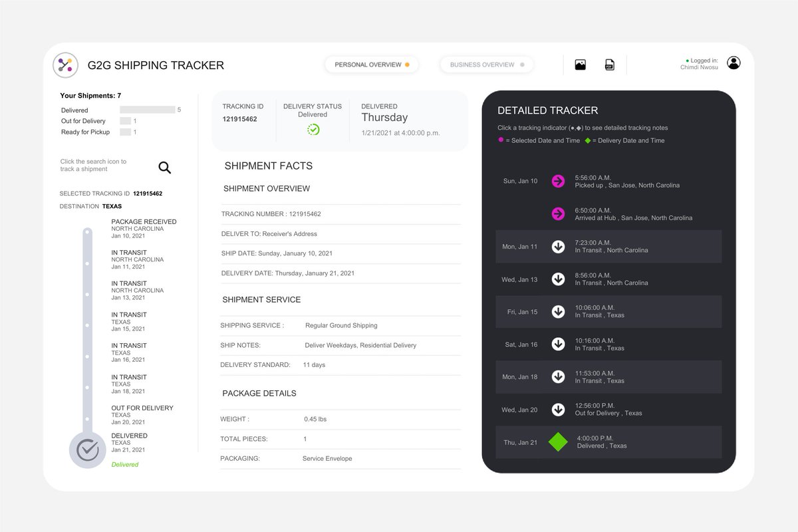Click the 'PACKAGE RECEIVED' timeline entry

point(144,228)
